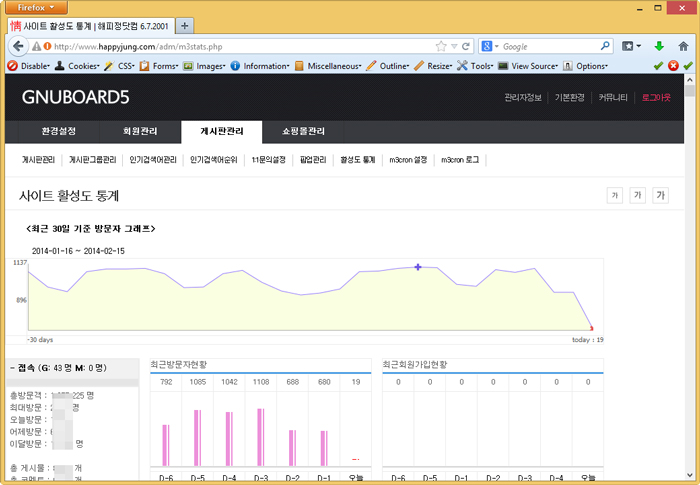Choose the medium 가 font size button
Screen dimensions: 700x485
[638, 195]
